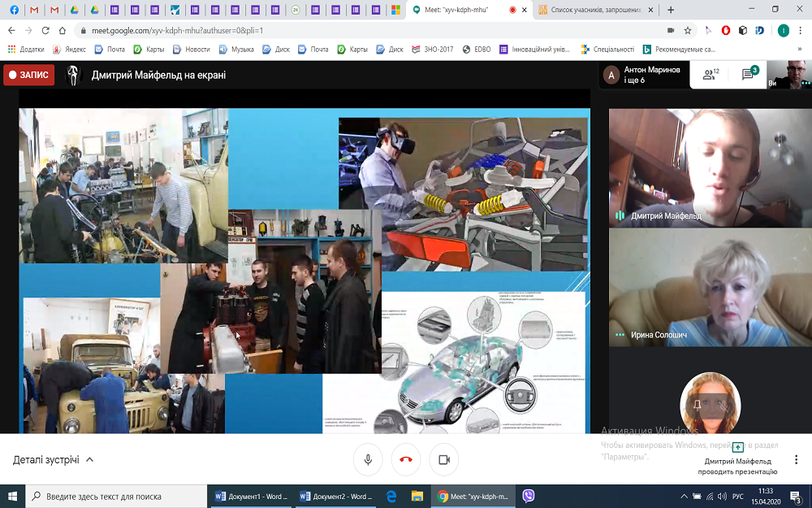
Task: Open the participants list icon
Action: point(710,75)
